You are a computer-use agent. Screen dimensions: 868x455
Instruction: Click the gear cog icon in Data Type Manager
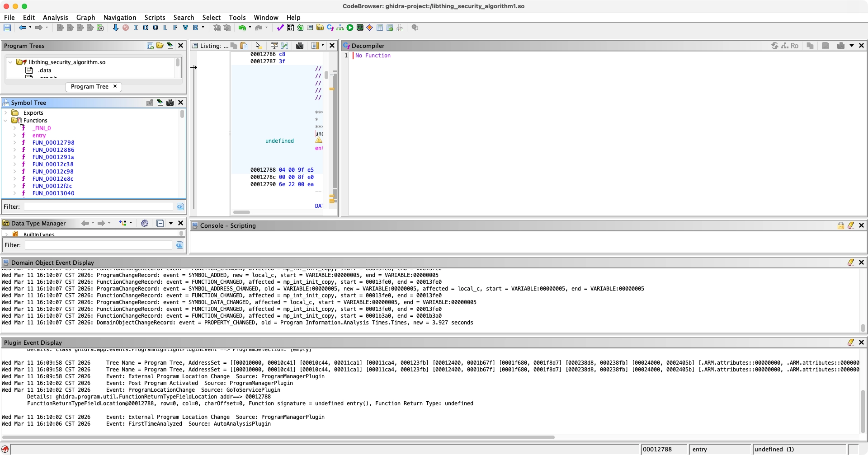[x=145, y=223]
